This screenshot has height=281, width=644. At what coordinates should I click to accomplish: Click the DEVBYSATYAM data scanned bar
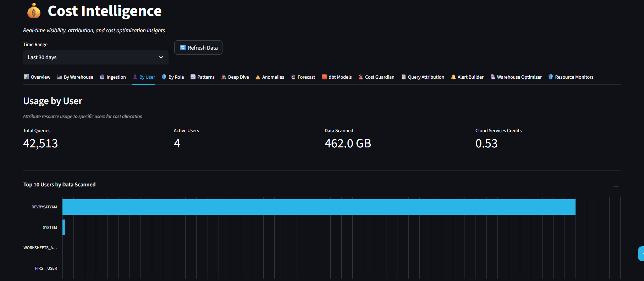coord(319,207)
